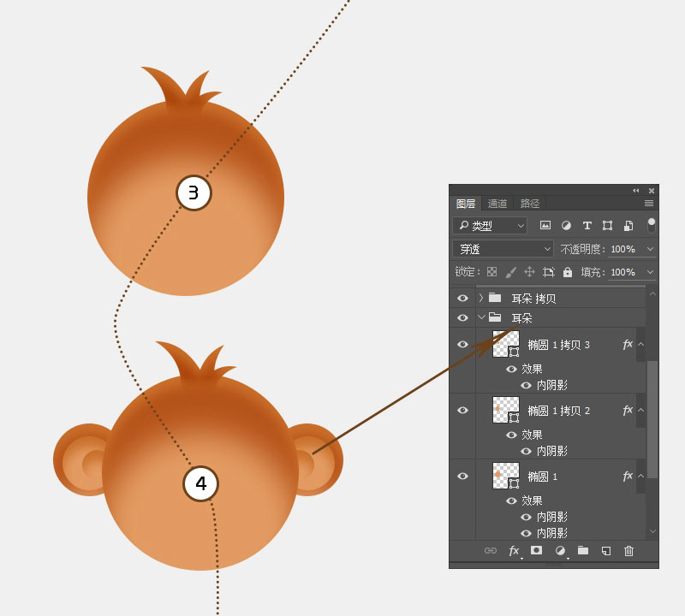Open the opacity 100% slider dropdown

[x=650, y=249]
